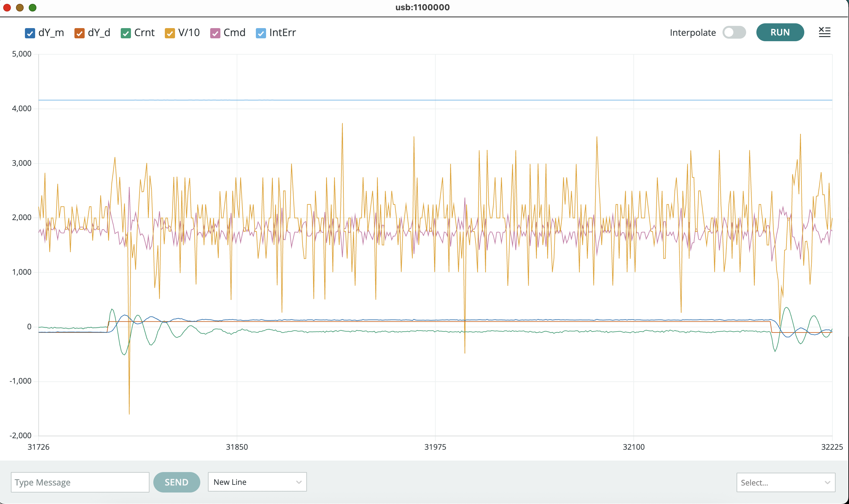The width and height of the screenshot is (849, 504).
Task: Disable the Cmd series checkbox
Action: tap(215, 33)
